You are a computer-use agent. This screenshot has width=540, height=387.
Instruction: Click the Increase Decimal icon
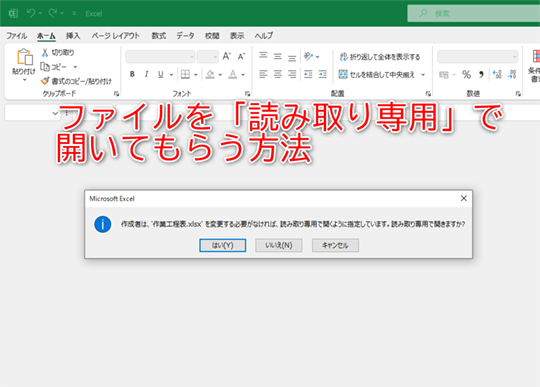(497, 74)
